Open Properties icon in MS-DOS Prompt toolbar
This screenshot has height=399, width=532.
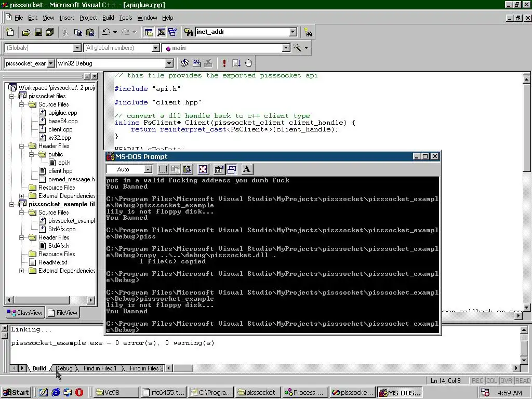coord(219,169)
